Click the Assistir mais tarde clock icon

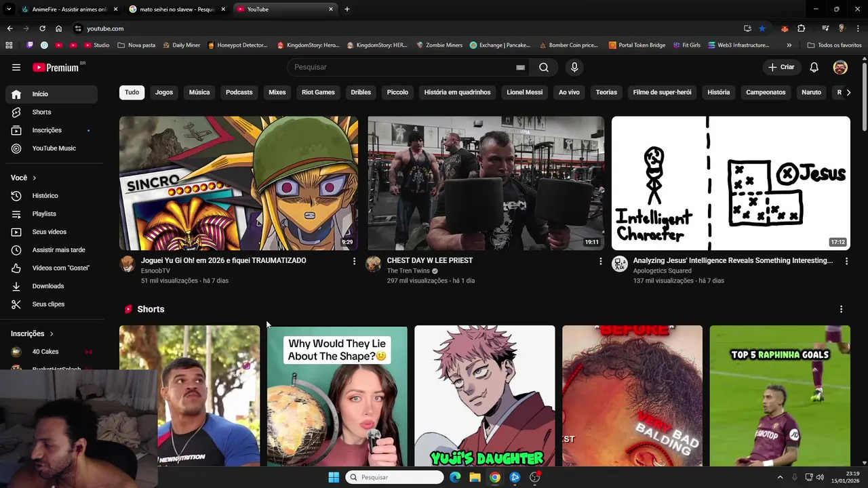point(16,250)
